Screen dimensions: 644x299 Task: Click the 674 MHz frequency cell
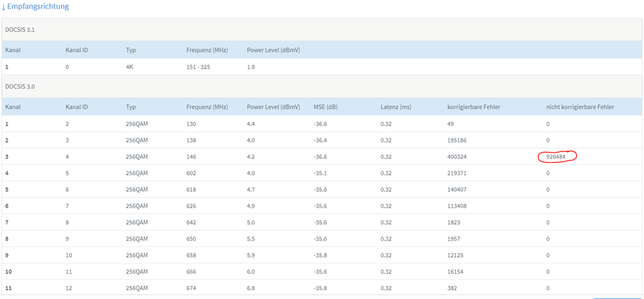point(191,288)
